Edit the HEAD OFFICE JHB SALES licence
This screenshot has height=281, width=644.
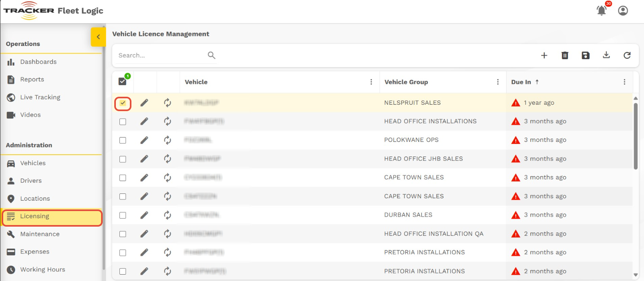click(x=144, y=159)
